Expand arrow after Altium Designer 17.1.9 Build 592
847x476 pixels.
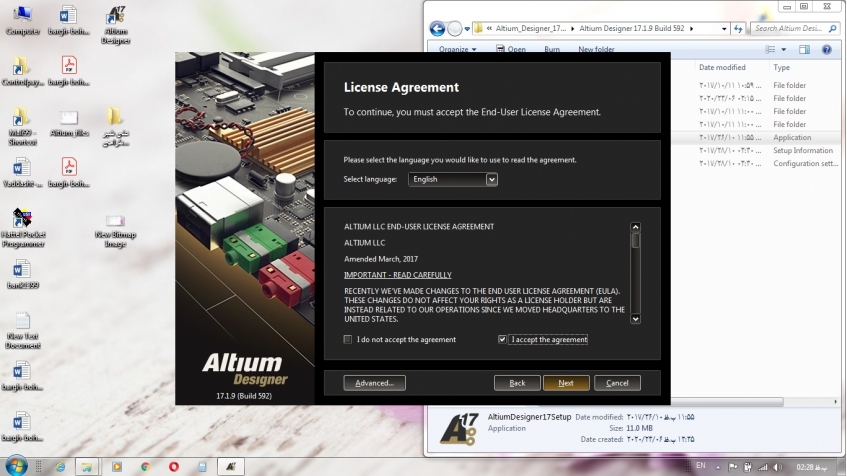pos(691,29)
